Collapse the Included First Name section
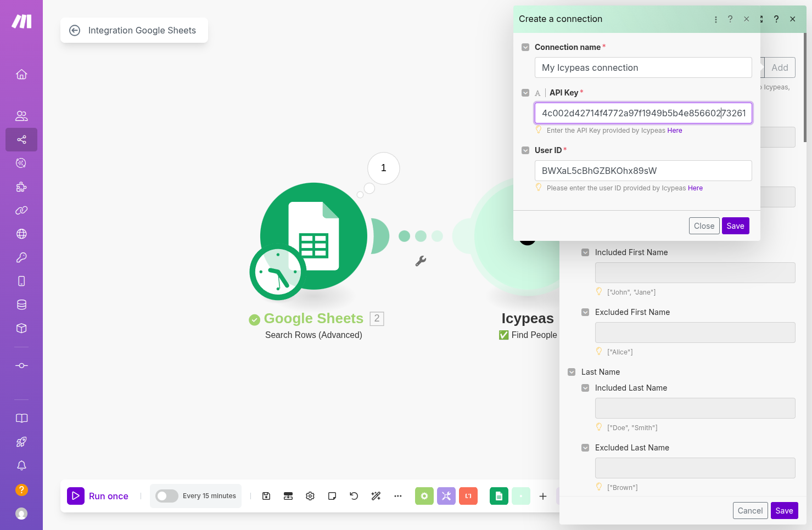 (585, 252)
